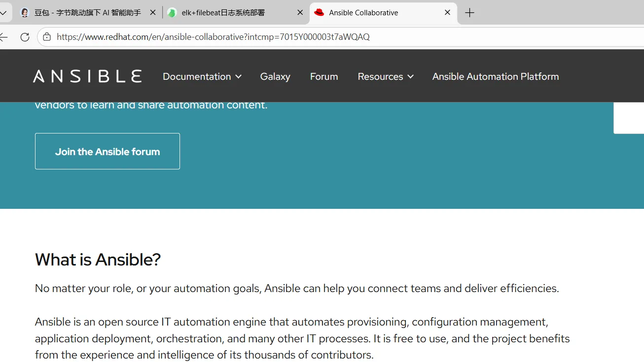The height and width of the screenshot is (362, 644).
Task: View site info lock icon in address bar
Action: point(47,37)
